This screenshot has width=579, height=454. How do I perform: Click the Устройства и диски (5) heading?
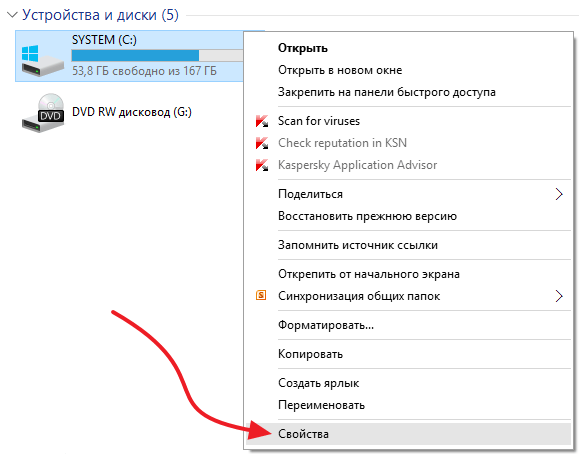click(100, 15)
